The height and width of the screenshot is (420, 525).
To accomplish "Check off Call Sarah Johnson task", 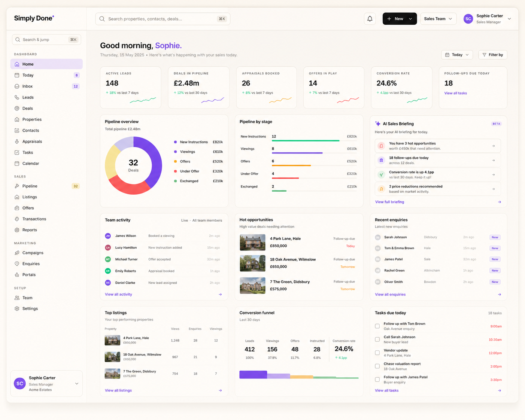I will 377,340.
